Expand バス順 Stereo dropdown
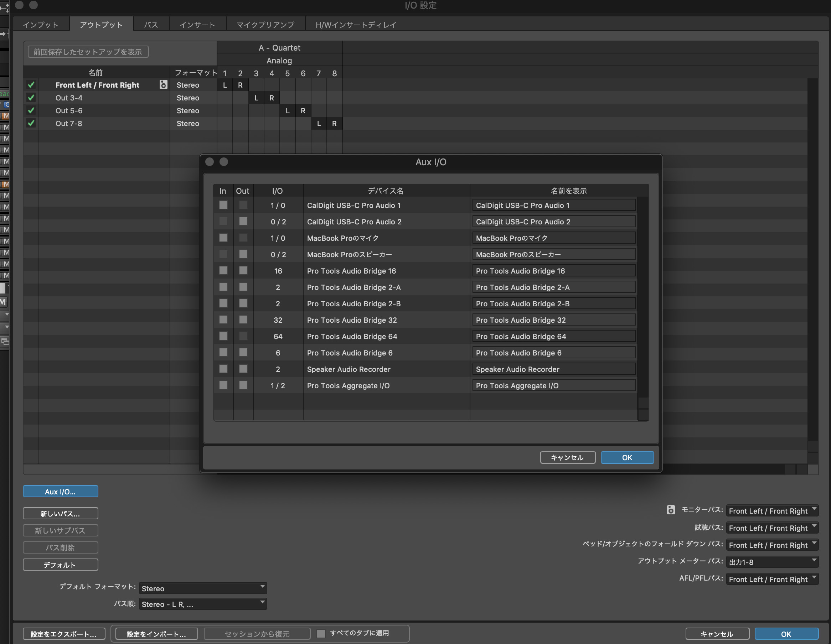 click(202, 603)
